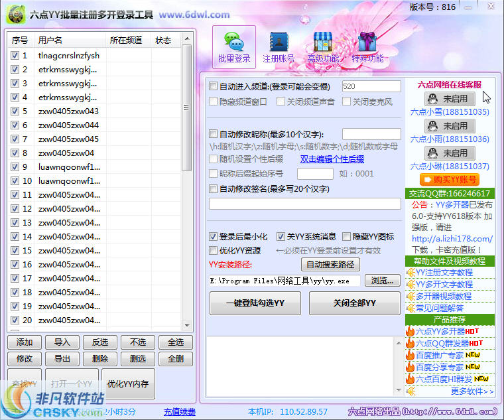Screen dimensions: 504x420
Task: Select row 7 zxw0405zxw045 username
Action: coord(68,139)
